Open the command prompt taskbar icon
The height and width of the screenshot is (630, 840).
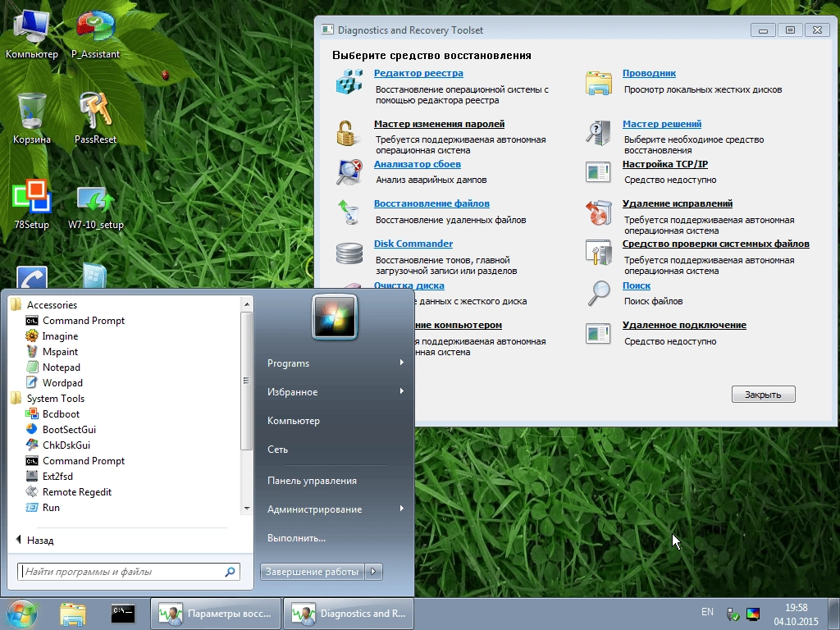click(x=123, y=614)
